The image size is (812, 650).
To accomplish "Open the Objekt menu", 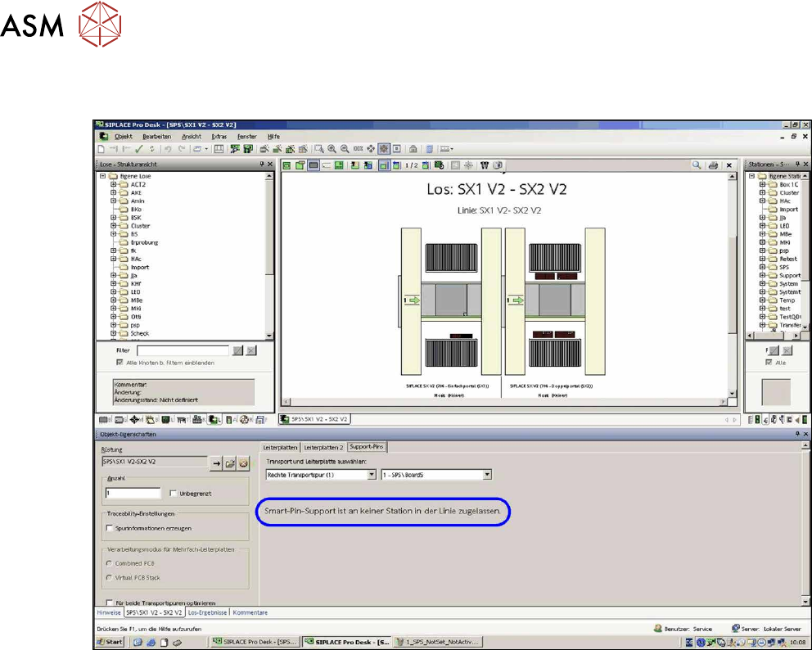I will (x=124, y=137).
